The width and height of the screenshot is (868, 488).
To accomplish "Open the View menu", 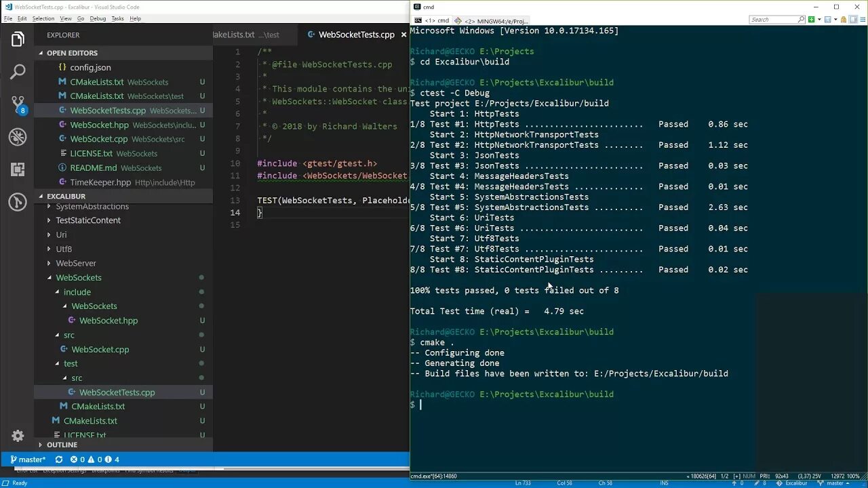I will pos(66,18).
